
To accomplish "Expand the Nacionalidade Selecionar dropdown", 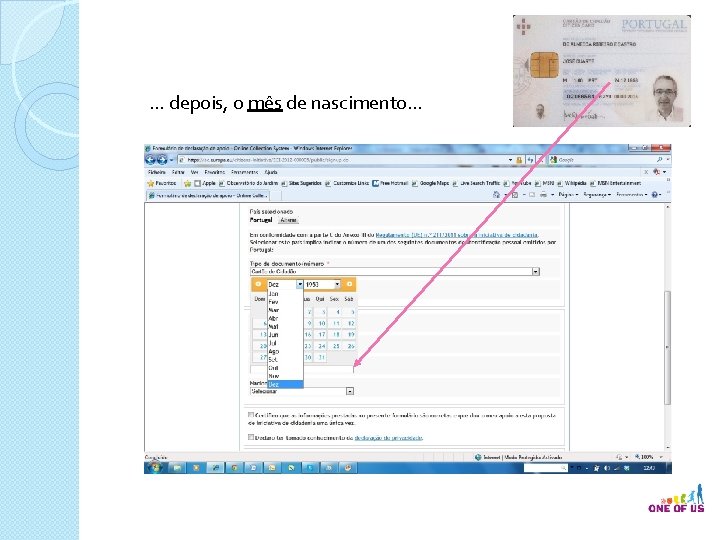I will [x=350, y=391].
